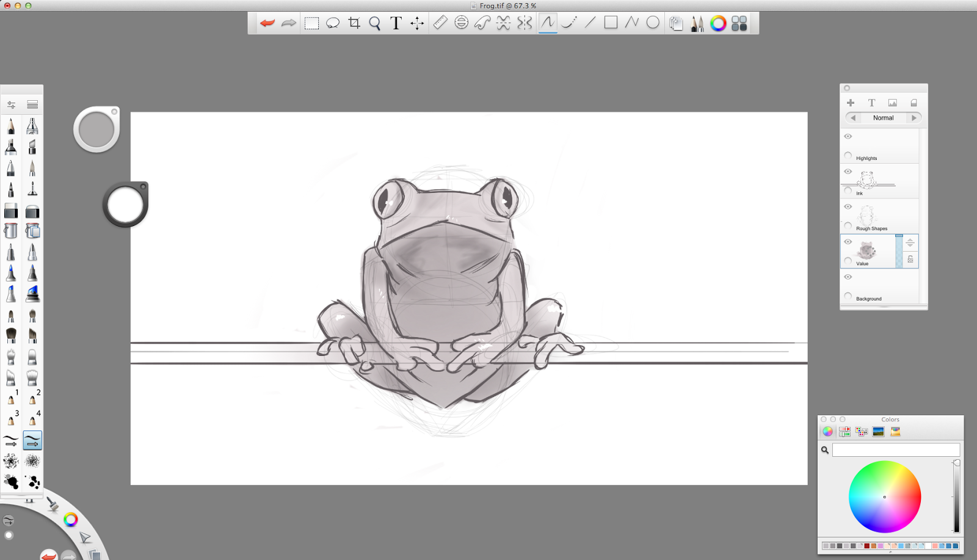Select the paint bucket fill brush
Screen dimensions: 977x560
pyautogui.click(x=11, y=231)
